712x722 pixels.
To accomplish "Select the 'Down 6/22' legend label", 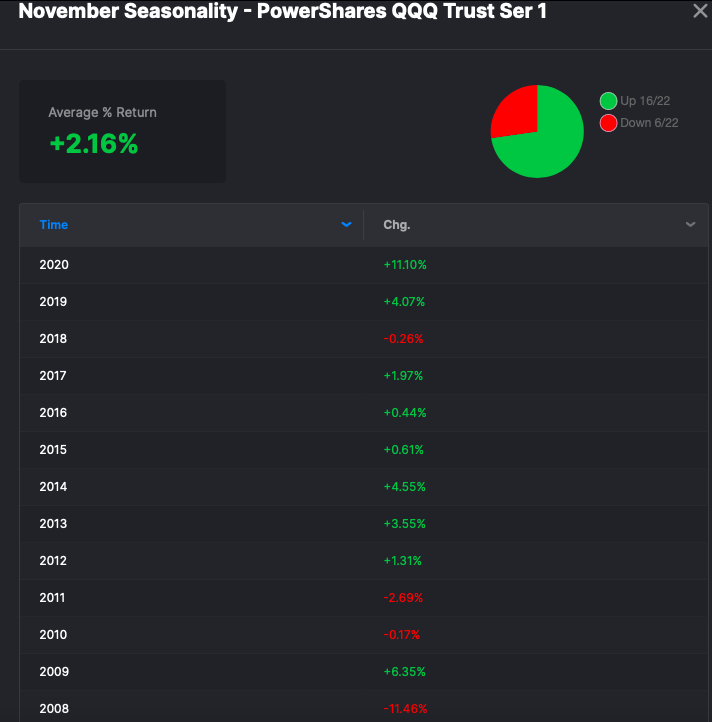I will click(649, 123).
